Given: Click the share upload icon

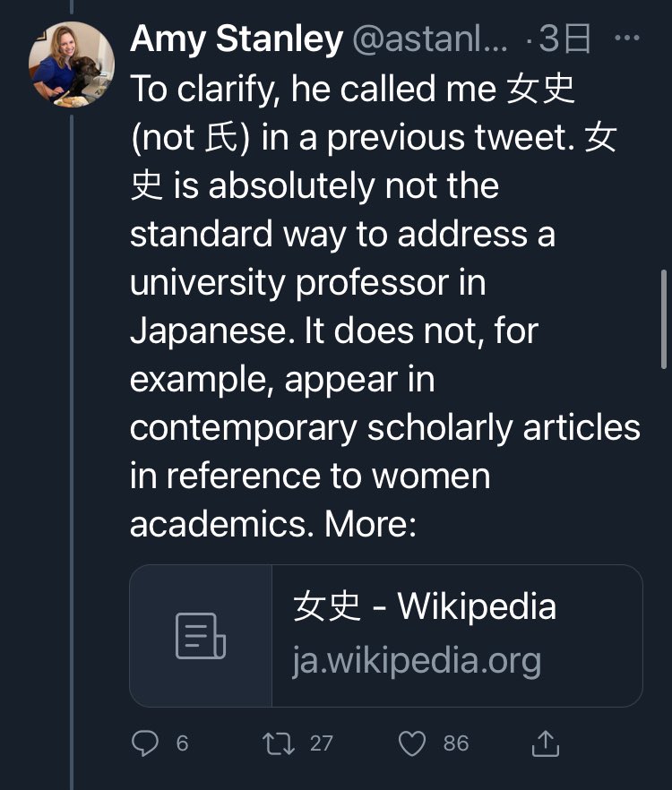Looking at the screenshot, I should coord(545,743).
